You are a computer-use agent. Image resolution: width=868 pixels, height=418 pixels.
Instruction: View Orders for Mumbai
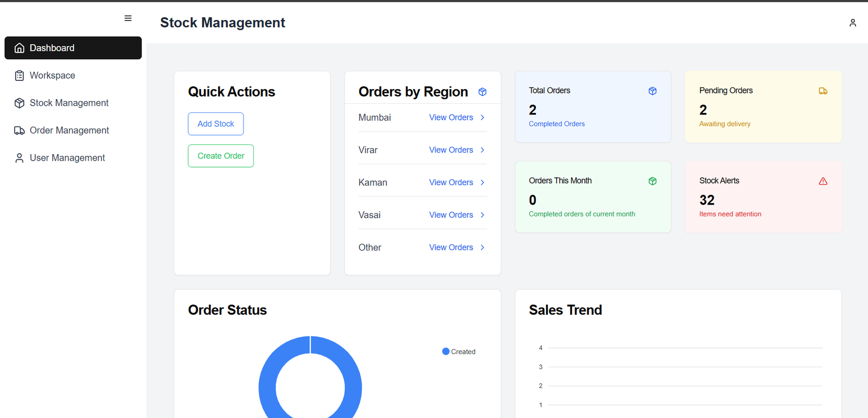pyautogui.click(x=451, y=117)
